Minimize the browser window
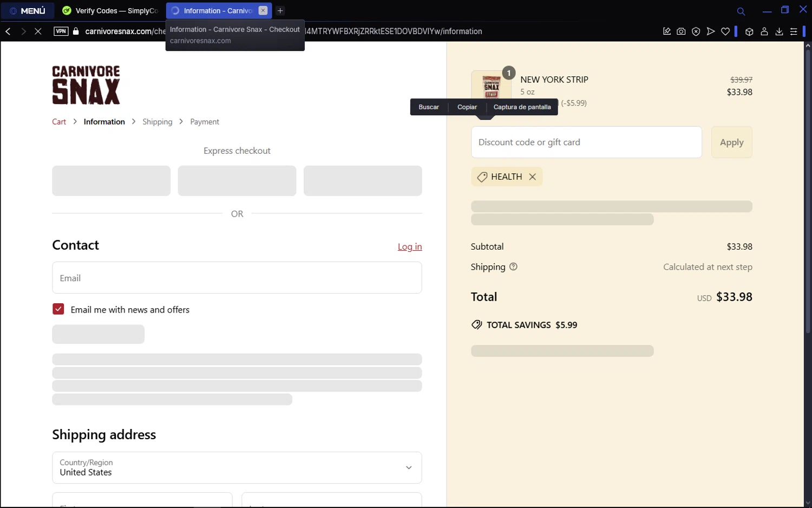The image size is (812, 508). 767,10
